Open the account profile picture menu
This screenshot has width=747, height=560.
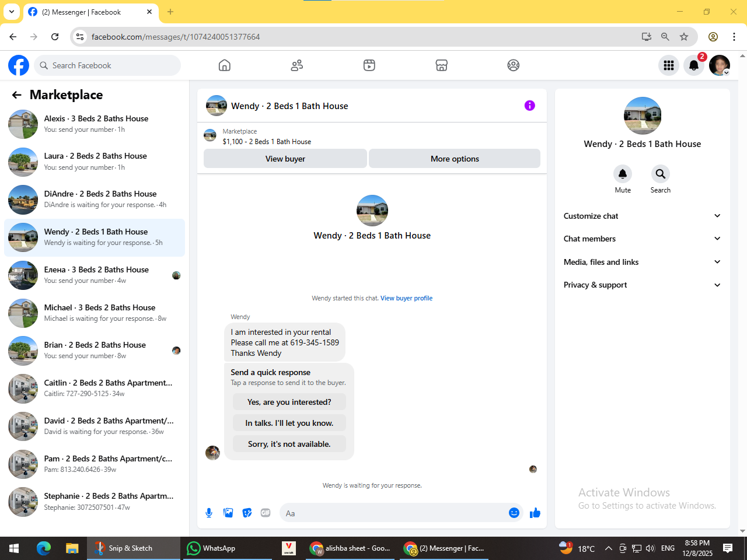pos(720,65)
